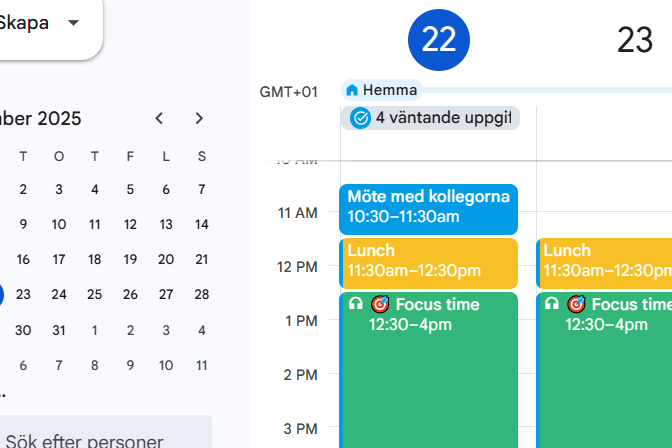Open Lunch event on day 22

(428, 261)
